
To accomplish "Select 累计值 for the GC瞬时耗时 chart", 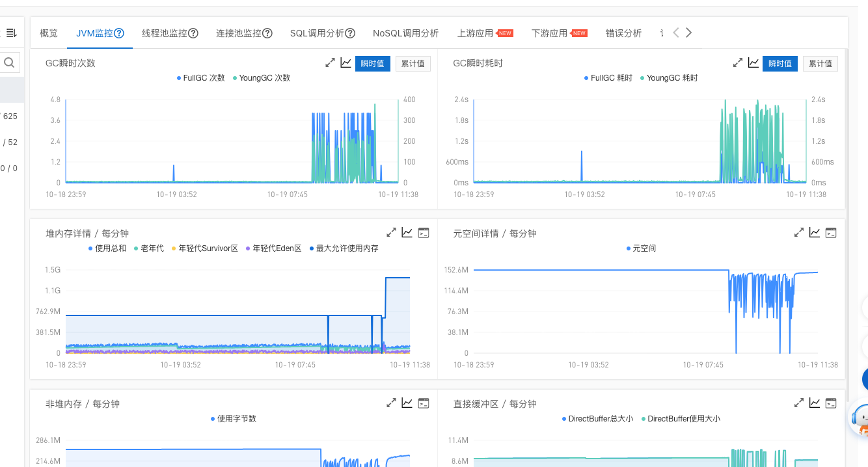I will 821,63.
